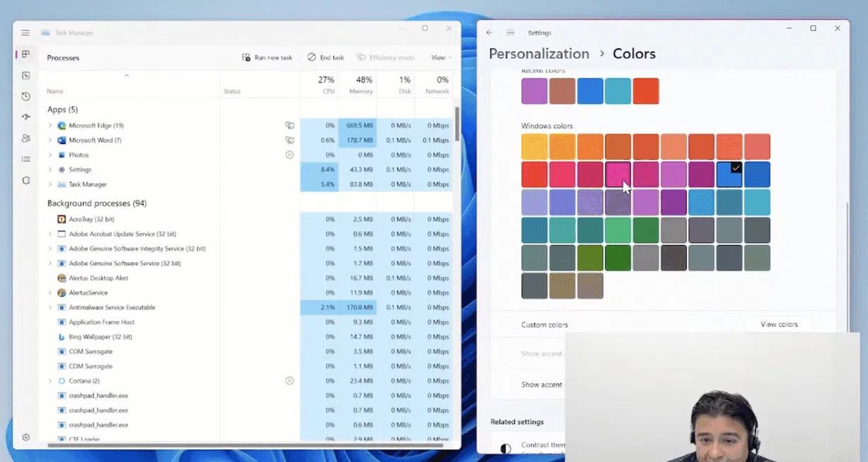The image size is (868, 462).
Task: Click efficiency mode leaf icon on Microsoft Word row
Action: (x=289, y=140)
